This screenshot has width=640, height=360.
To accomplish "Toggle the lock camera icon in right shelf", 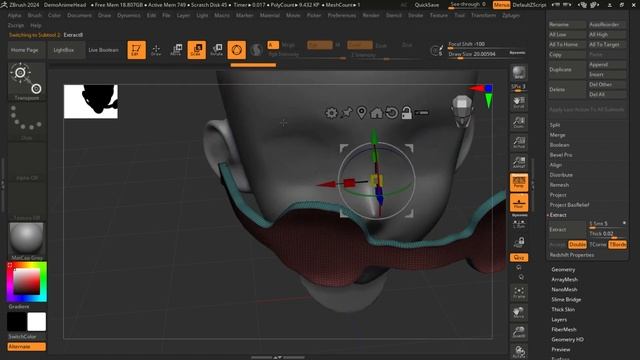I will point(519,242).
